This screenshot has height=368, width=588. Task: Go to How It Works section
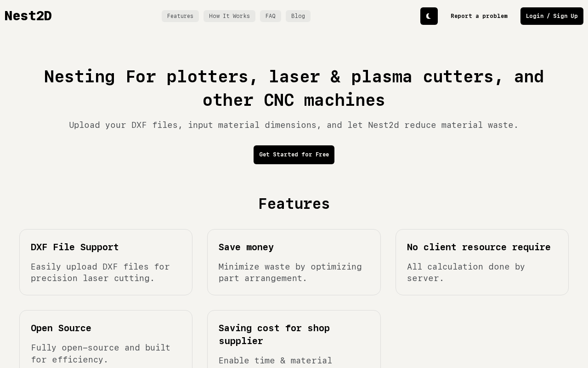(229, 16)
